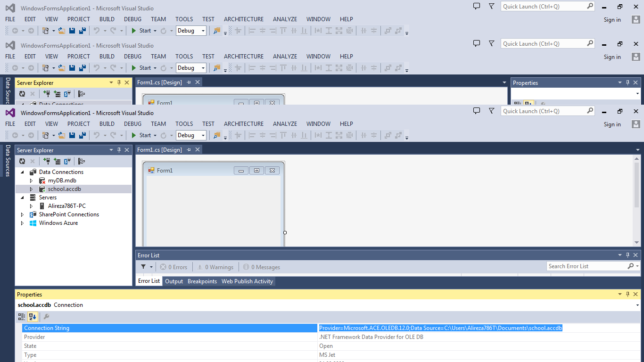The width and height of the screenshot is (644, 362).
Task: Expand the Windows Azure node
Action: [x=22, y=223]
